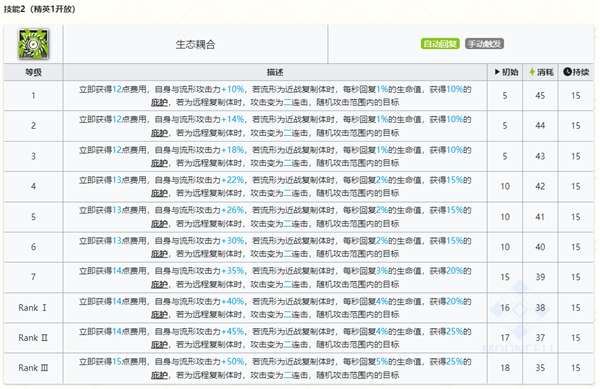This screenshot has height=389, width=600.
Task: Click the +22% attack value in level 4 row
Action: pyautogui.click(x=233, y=180)
